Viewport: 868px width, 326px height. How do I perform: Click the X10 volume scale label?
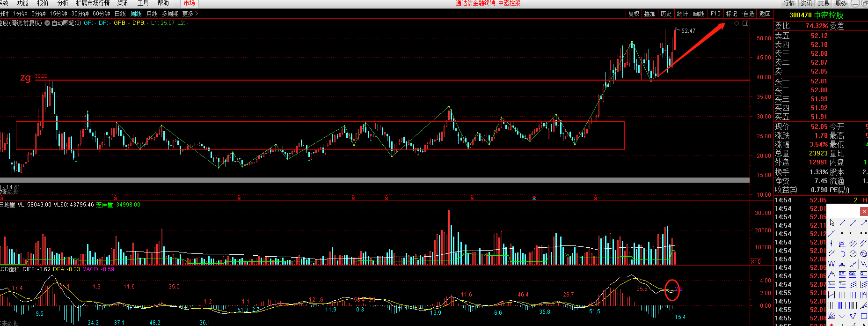[x=756, y=261]
